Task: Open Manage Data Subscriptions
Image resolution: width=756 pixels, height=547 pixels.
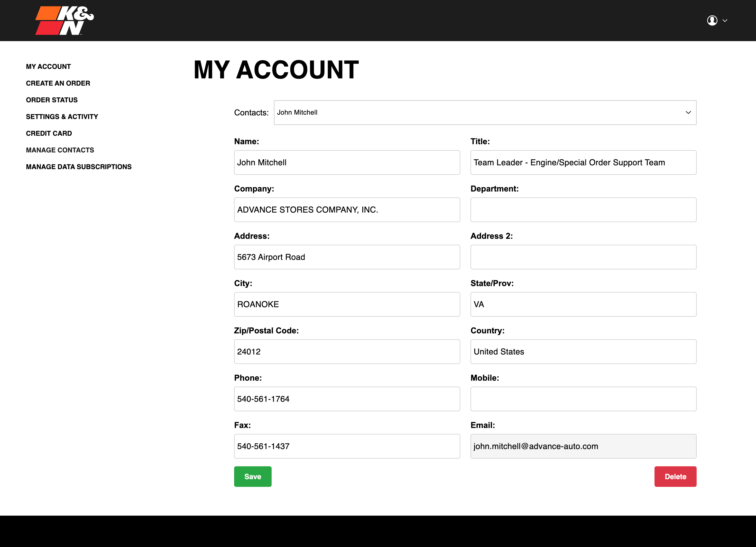Action: 79,166
